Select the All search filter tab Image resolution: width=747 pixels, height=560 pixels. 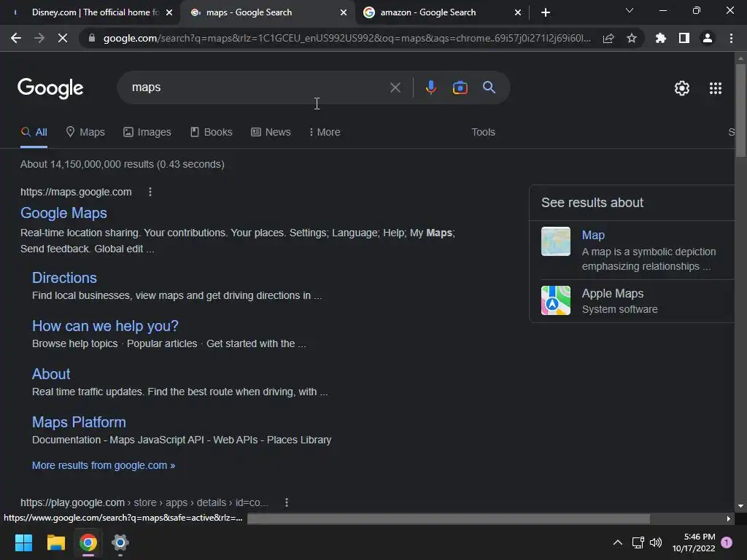tap(34, 132)
